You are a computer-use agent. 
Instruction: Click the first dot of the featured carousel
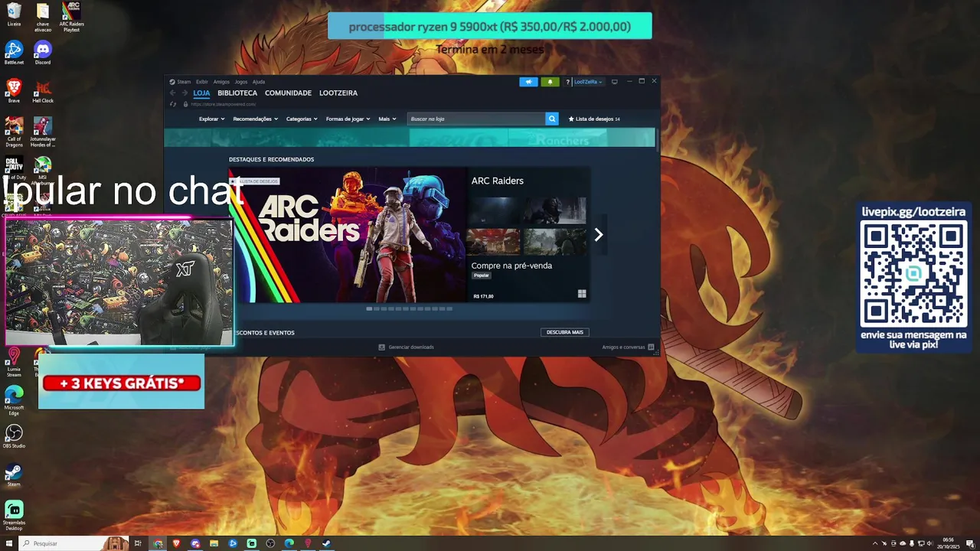click(369, 308)
